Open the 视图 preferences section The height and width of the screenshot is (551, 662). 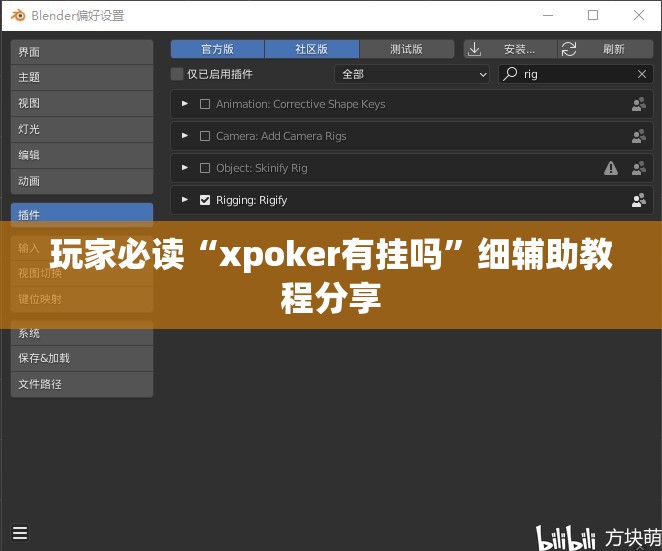click(x=82, y=103)
